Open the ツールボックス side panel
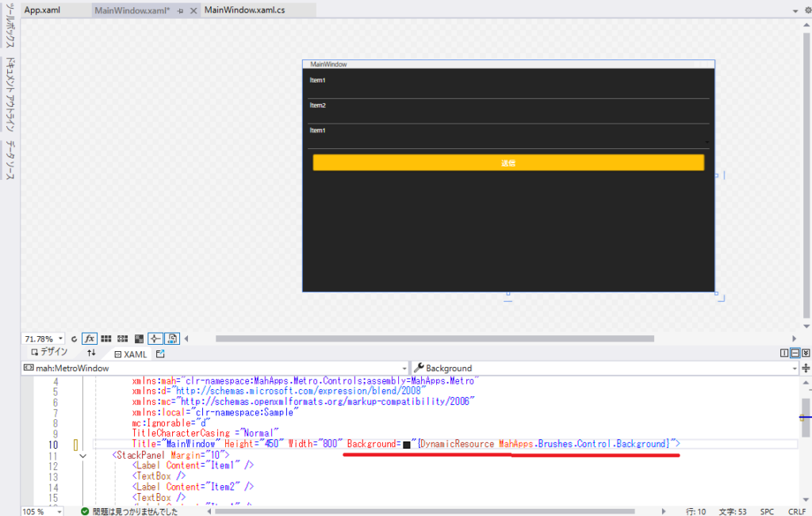 click(x=10, y=25)
